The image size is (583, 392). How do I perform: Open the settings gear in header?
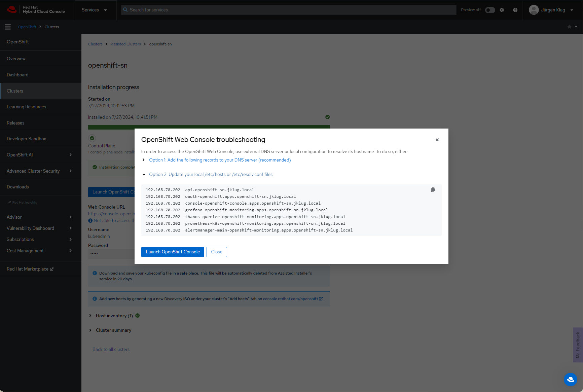click(x=502, y=10)
